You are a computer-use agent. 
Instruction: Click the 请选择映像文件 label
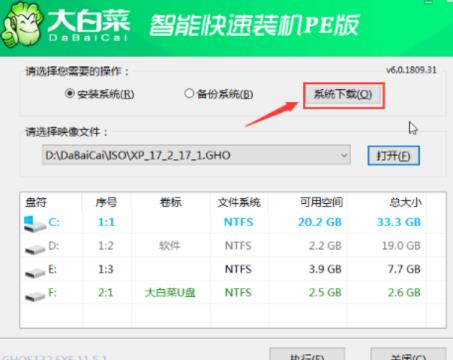67,132
